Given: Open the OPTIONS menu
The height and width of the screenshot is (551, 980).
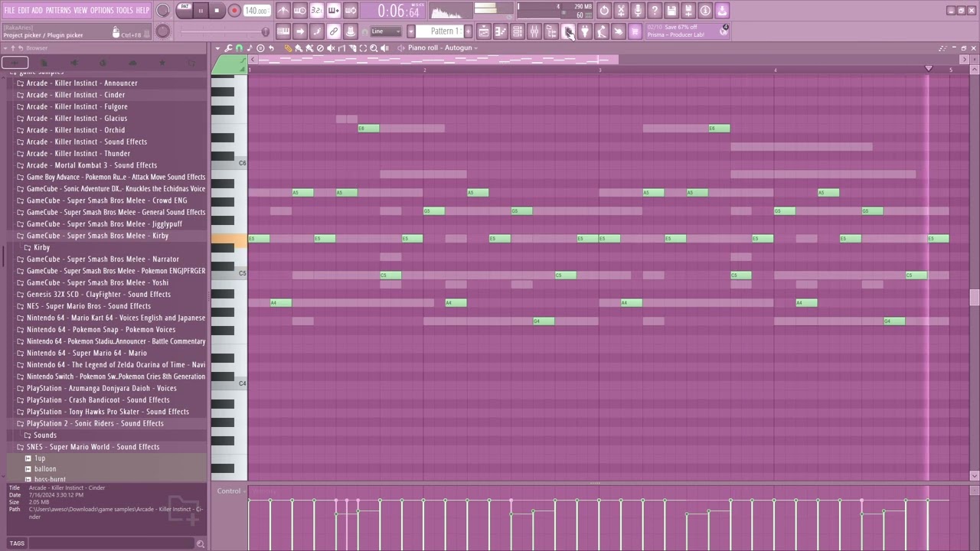Looking at the screenshot, I should pyautogui.click(x=102, y=10).
